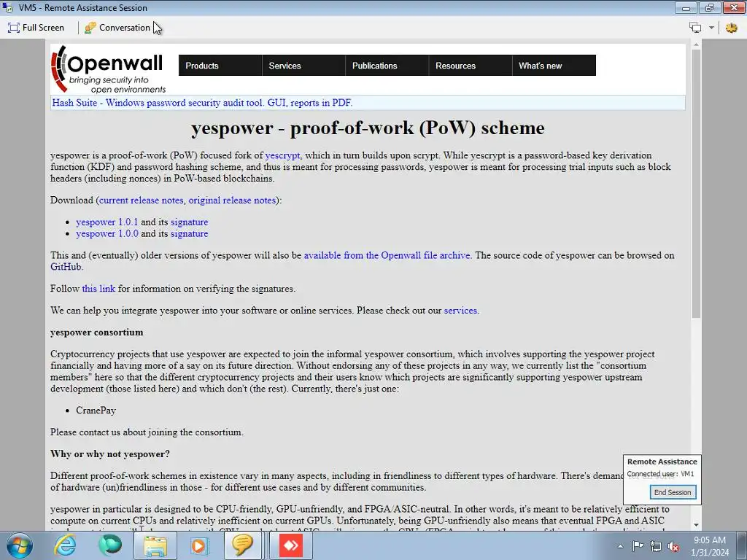Open the Products menu
Image resolution: width=747 pixels, height=560 pixels.
click(x=220, y=65)
